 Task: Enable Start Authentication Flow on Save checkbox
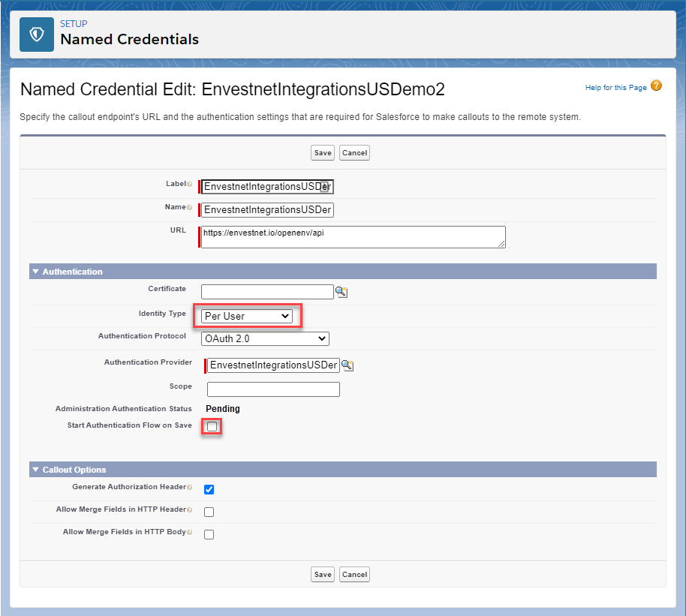[x=212, y=427]
